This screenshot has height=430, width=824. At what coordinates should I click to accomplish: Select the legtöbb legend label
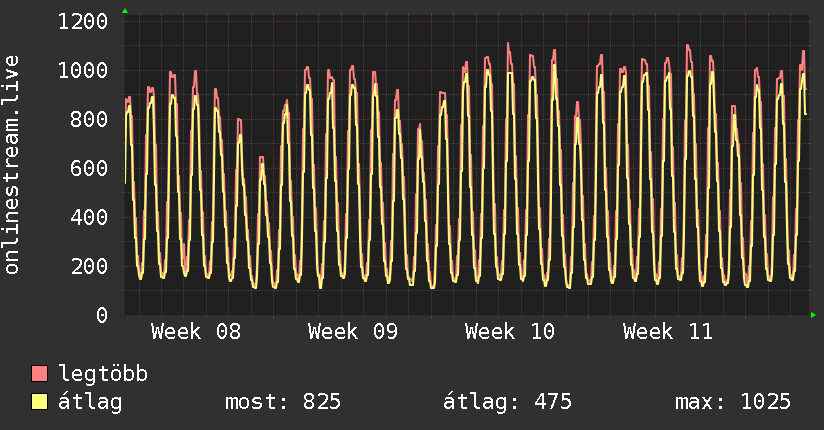coord(103,375)
